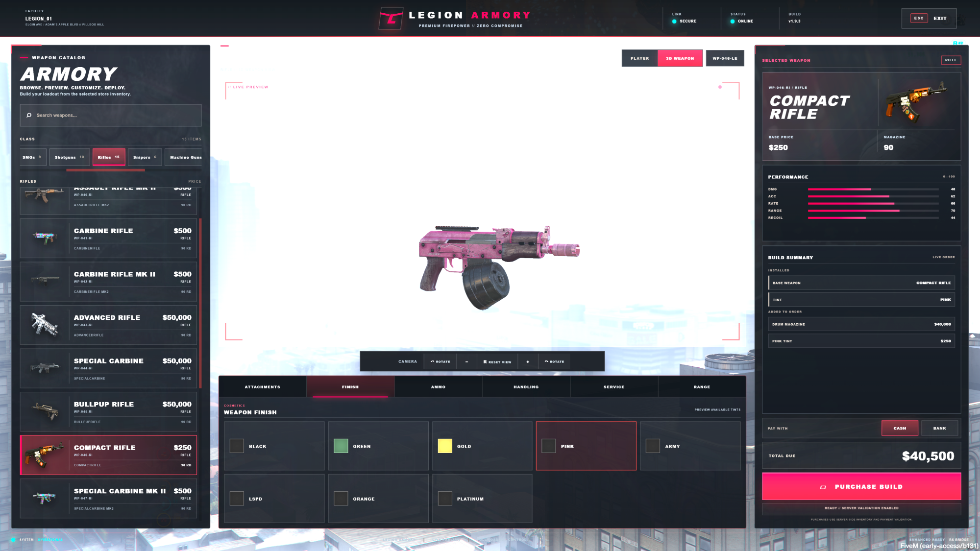Click the Bullpup Rifle weapon image
The image size is (980, 551).
45,410
